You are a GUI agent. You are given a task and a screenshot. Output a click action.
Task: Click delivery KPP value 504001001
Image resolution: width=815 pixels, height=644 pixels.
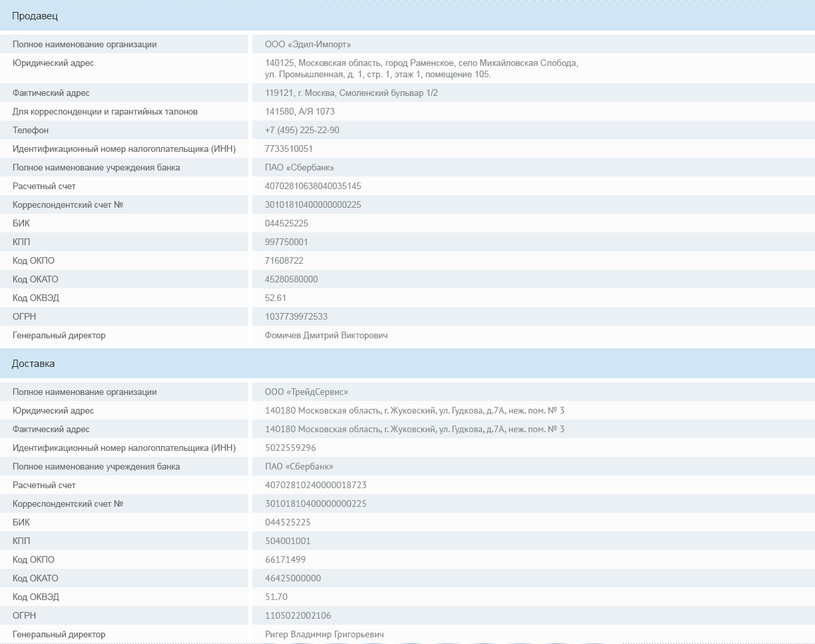288,541
